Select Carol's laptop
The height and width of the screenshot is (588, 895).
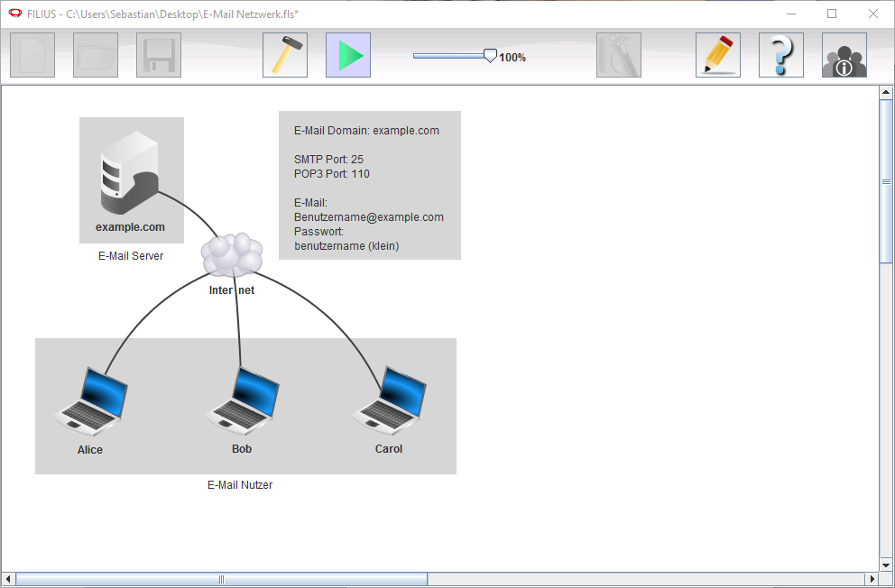tap(389, 401)
